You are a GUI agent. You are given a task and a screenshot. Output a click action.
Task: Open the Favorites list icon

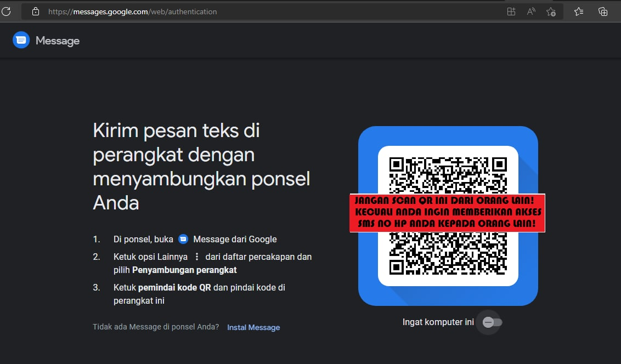point(579,12)
